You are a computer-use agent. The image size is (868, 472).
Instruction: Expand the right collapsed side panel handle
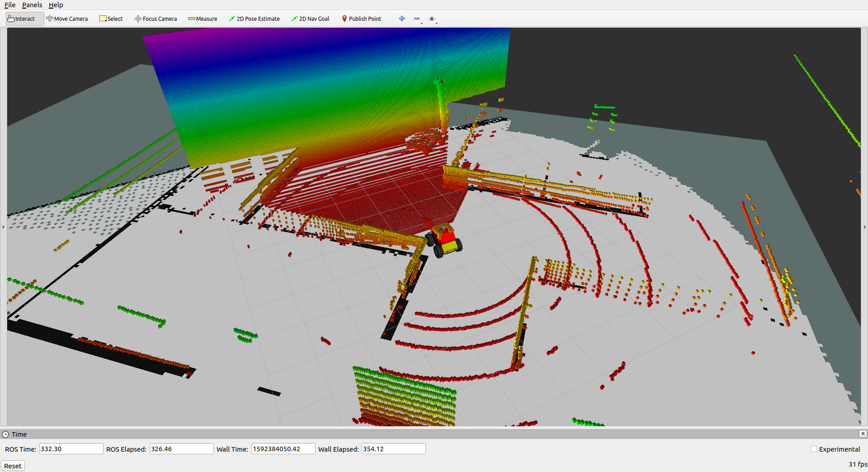(x=864, y=227)
